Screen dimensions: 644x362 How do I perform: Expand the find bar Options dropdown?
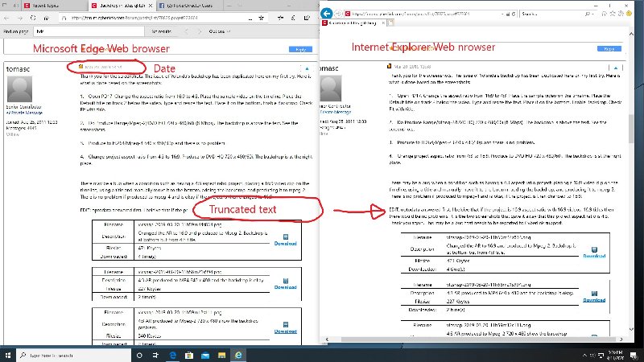pos(219,31)
